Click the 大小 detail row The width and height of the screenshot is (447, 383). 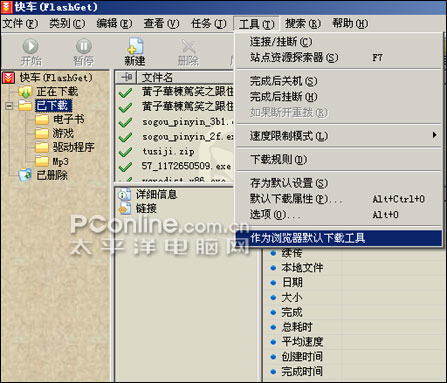[x=292, y=297]
